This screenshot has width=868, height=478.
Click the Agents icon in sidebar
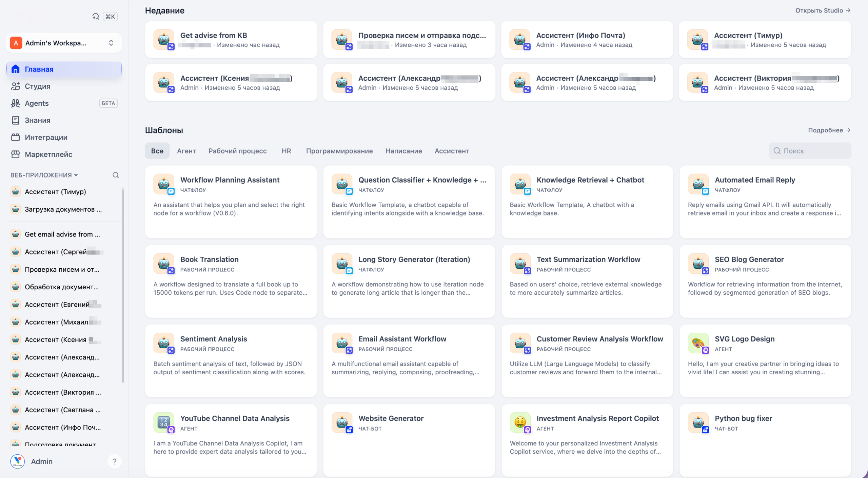tap(16, 103)
